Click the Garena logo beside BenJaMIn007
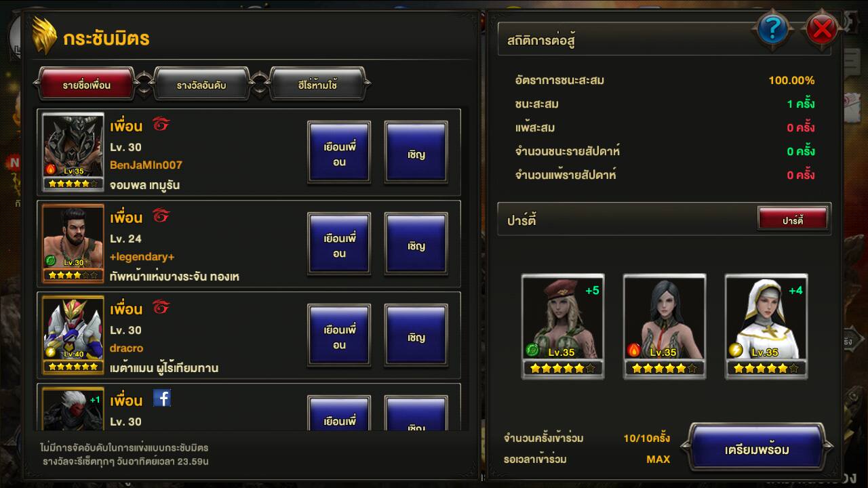The width and height of the screenshot is (868, 488). click(161, 125)
